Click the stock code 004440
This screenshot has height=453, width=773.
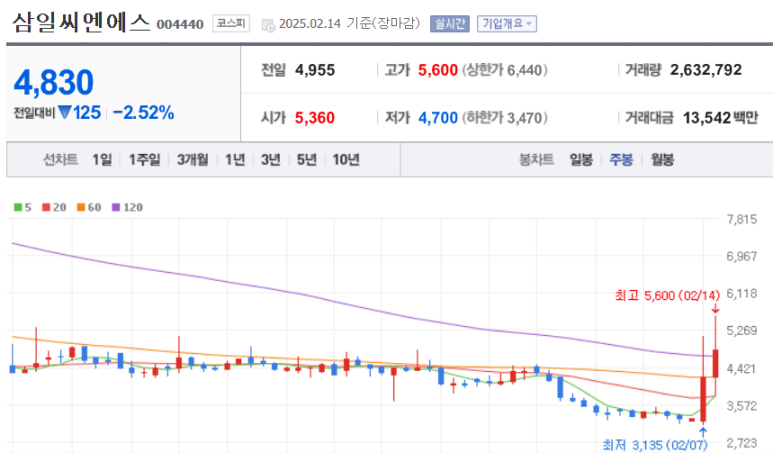pos(180,25)
